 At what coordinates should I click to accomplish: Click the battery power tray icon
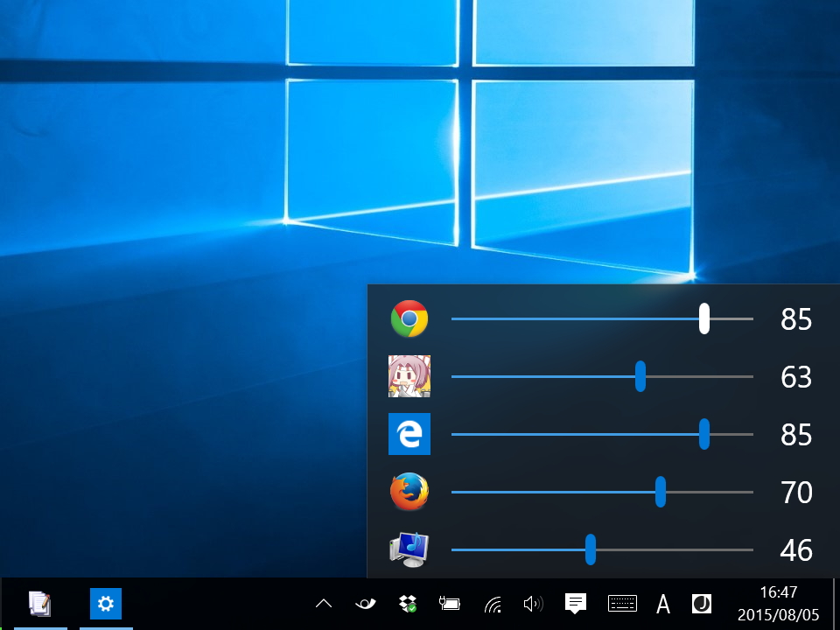(450, 604)
